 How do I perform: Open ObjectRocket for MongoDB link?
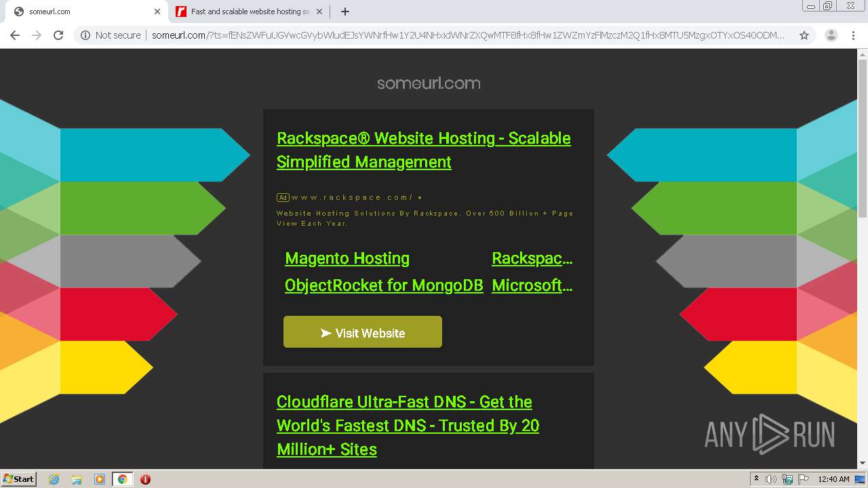[x=384, y=285]
